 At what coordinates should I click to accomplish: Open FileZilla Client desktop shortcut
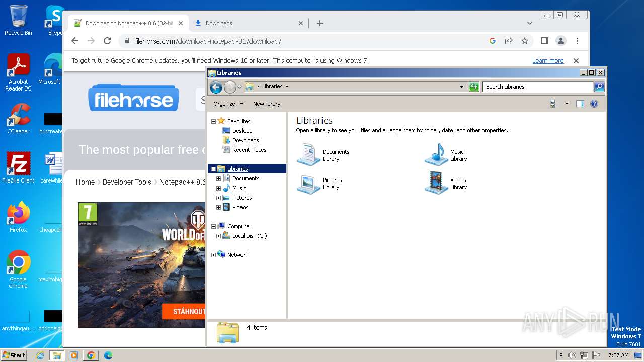pos(18,168)
